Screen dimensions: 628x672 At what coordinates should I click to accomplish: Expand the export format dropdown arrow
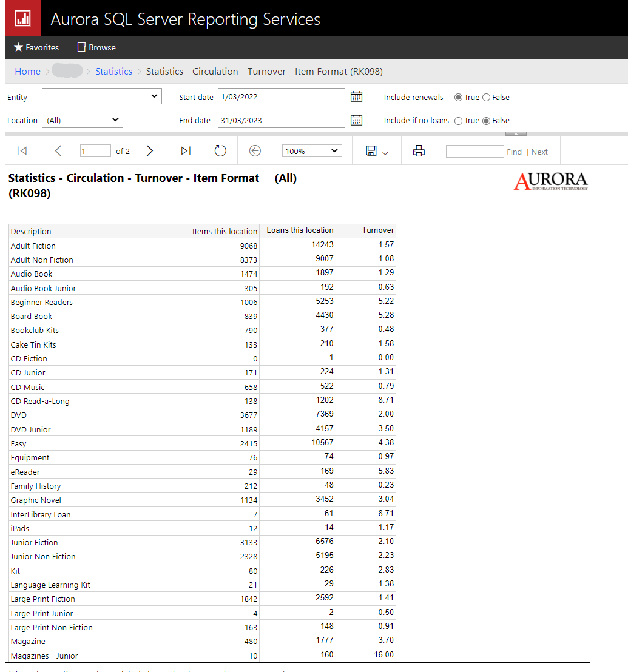[x=385, y=153]
